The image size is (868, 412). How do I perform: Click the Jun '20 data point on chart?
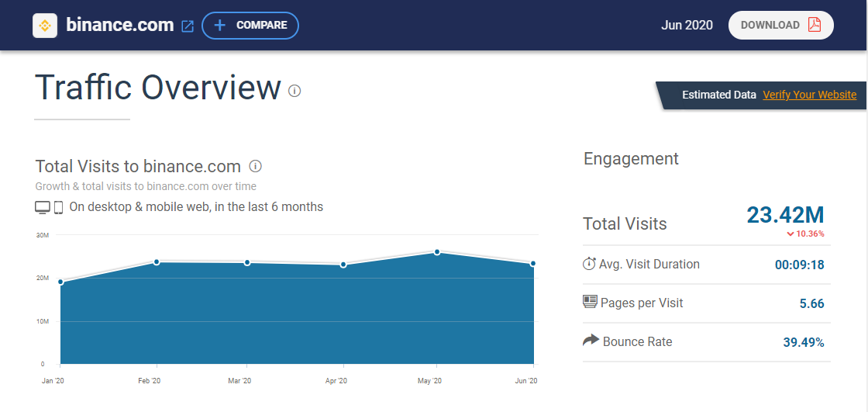coord(533,263)
